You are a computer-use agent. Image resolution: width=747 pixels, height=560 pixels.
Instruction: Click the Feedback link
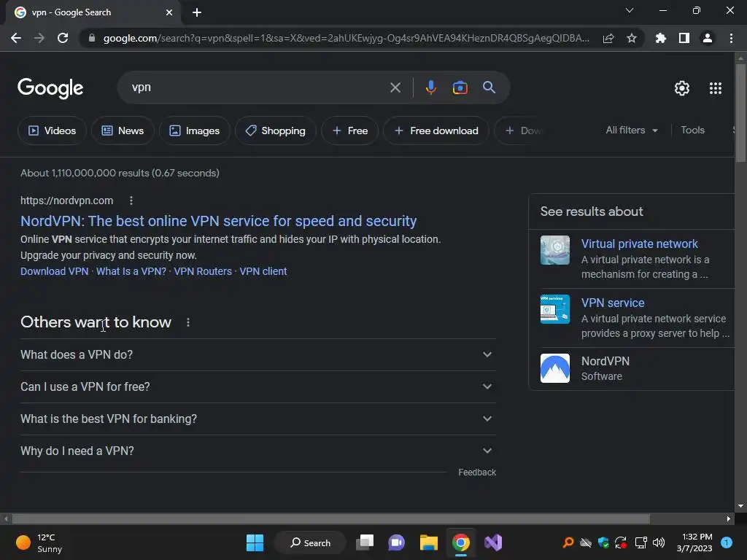pyautogui.click(x=477, y=472)
